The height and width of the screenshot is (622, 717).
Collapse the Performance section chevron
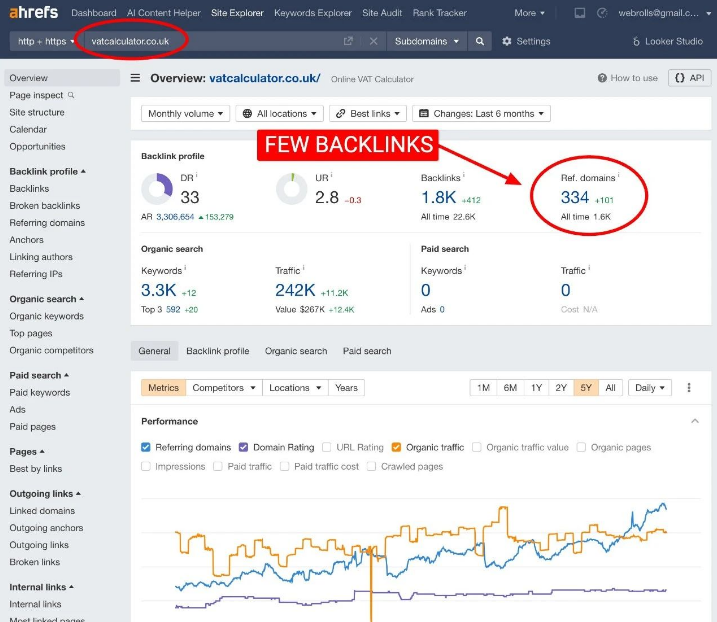tap(695, 421)
